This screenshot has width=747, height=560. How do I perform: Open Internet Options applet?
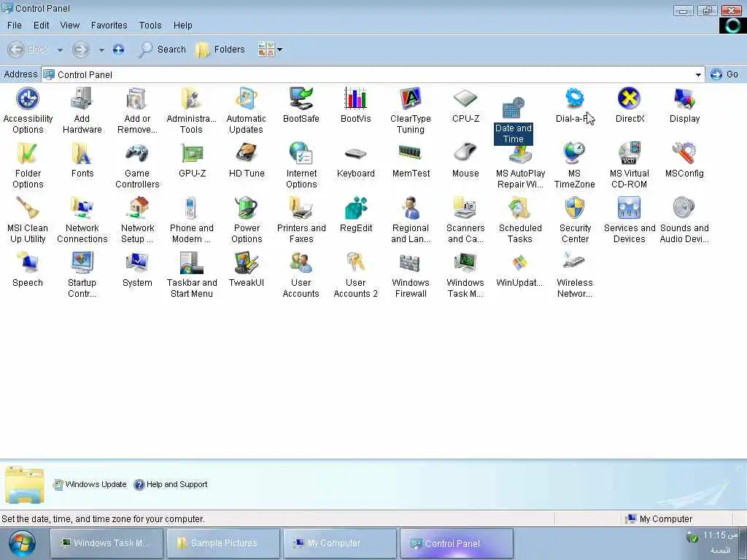[301, 166]
